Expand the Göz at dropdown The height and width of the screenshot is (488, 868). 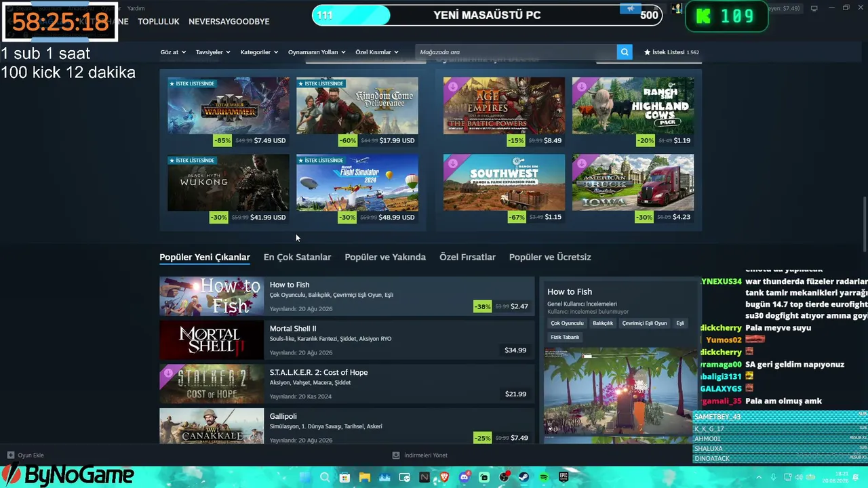pyautogui.click(x=173, y=52)
